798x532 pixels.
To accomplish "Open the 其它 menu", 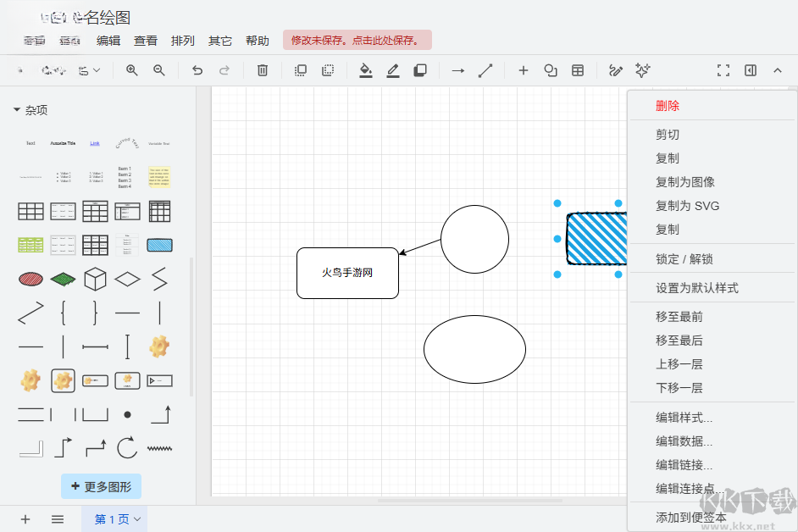I will [x=220, y=41].
